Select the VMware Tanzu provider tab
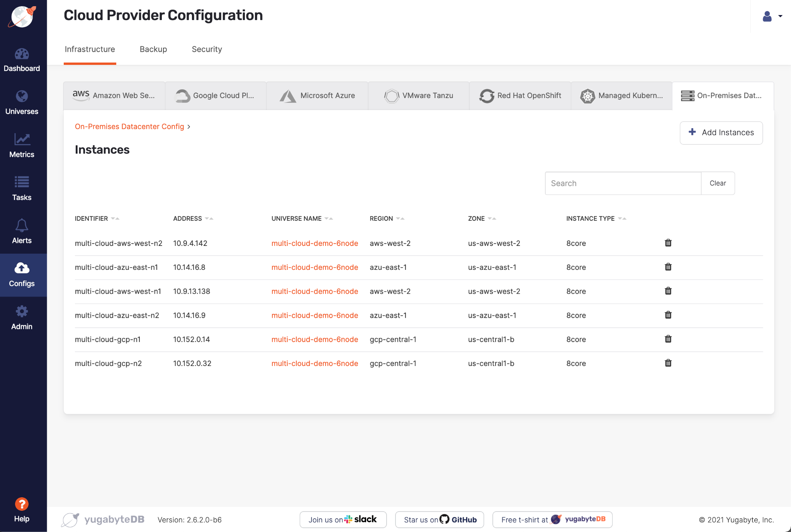Viewport: 791px width, 532px height. (419, 96)
